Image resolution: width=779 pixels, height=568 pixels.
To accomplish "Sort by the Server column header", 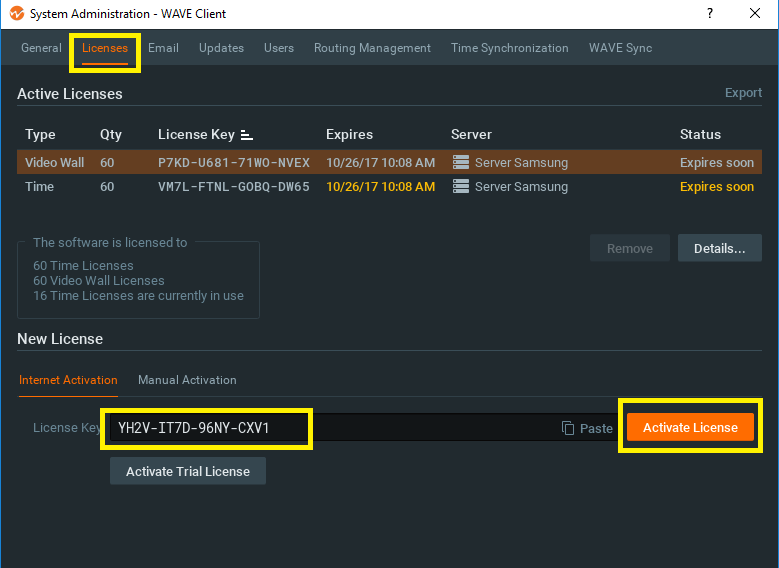I will click(471, 135).
